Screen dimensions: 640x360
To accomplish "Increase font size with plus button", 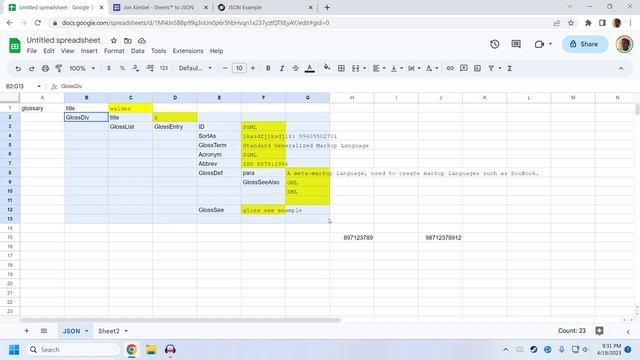I will pyautogui.click(x=253, y=69).
